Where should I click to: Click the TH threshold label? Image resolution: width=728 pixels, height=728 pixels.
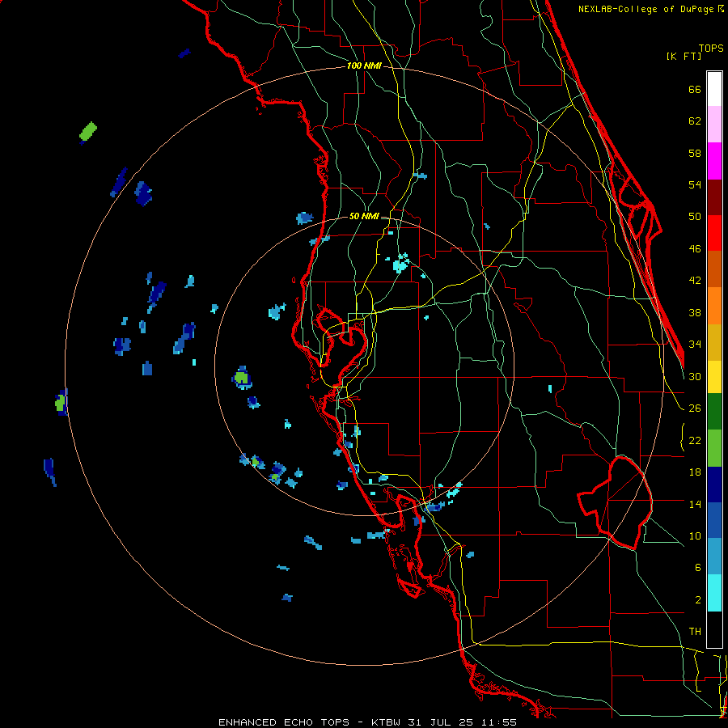tap(695, 632)
